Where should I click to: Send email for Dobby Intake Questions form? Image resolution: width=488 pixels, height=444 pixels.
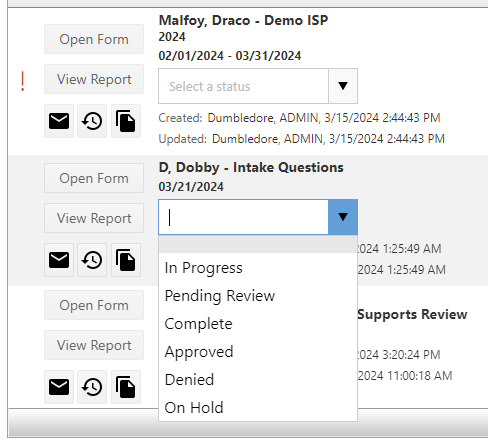[x=59, y=260]
